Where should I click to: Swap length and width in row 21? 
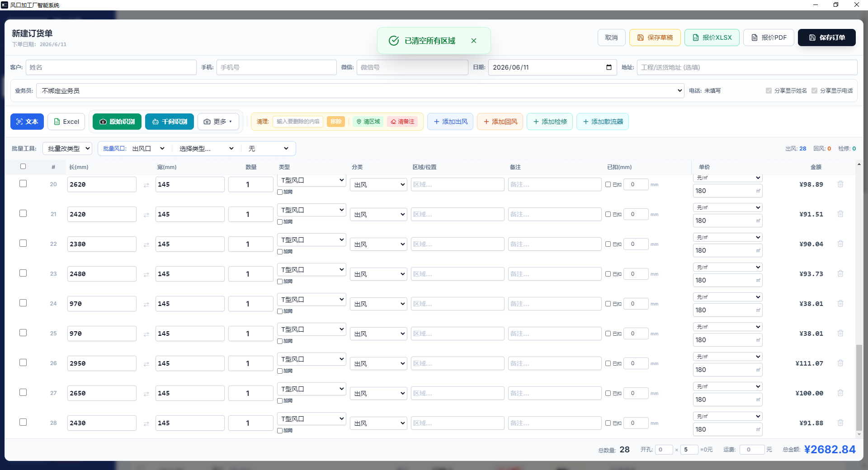tap(146, 215)
